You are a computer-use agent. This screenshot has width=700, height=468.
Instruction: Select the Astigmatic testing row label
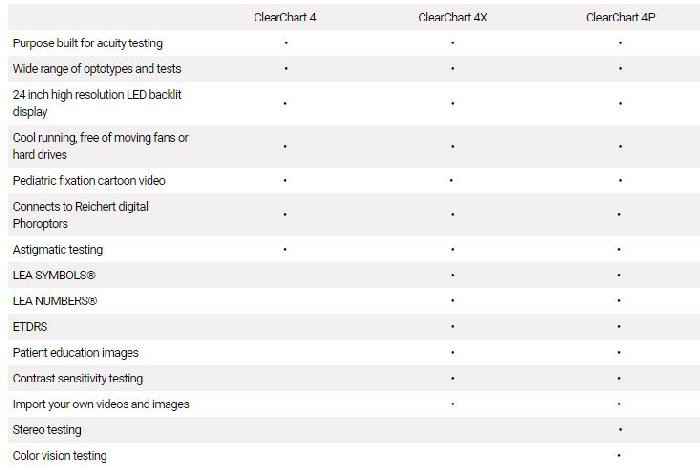(58, 250)
